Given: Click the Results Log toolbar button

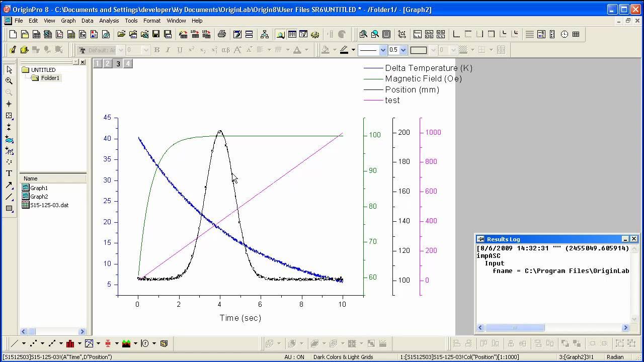Looking at the screenshot, I should (x=292, y=34).
